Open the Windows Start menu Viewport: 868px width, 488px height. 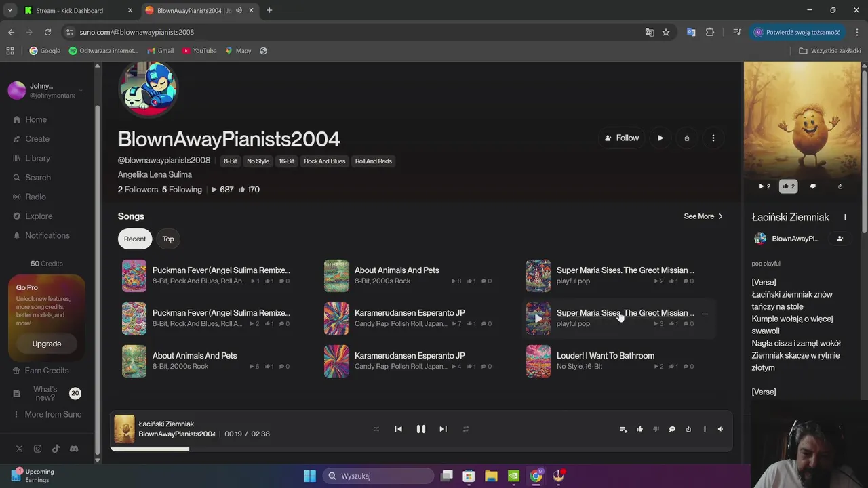pos(310,476)
